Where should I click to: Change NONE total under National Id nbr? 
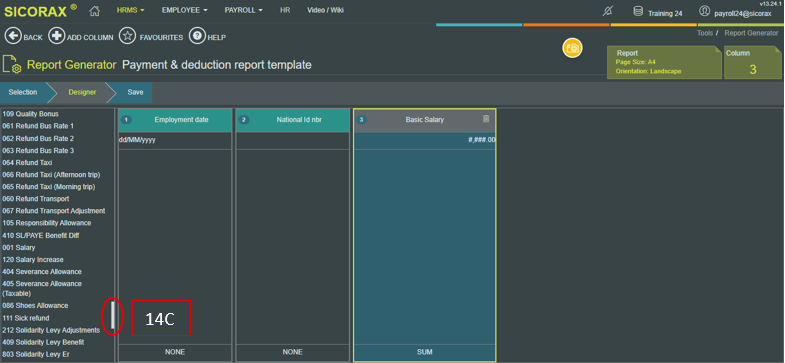click(x=292, y=352)
